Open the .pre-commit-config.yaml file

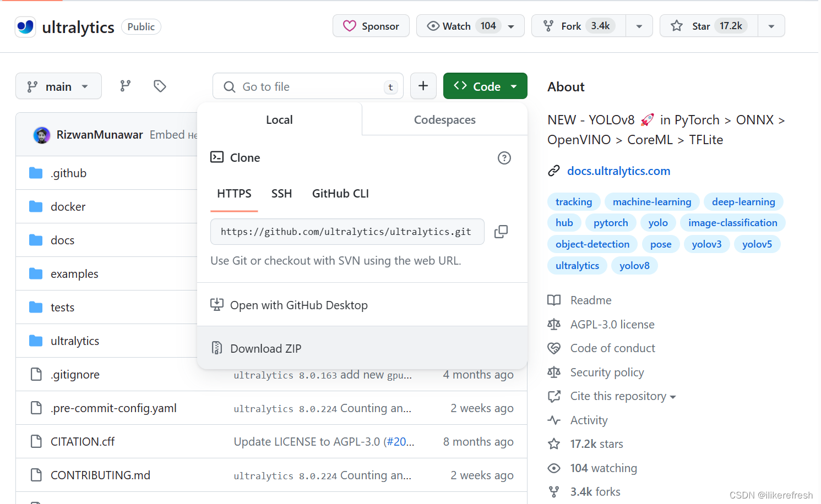tap(114, 408)
